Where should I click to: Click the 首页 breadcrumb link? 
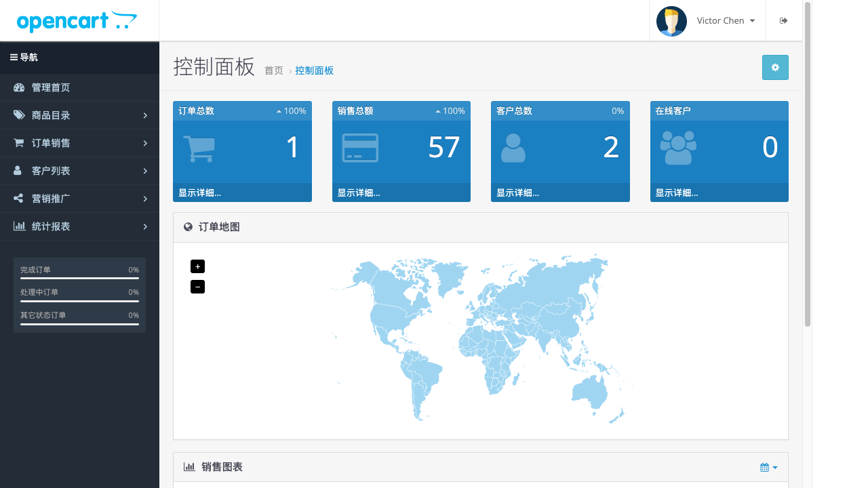[x=273, y=70]
